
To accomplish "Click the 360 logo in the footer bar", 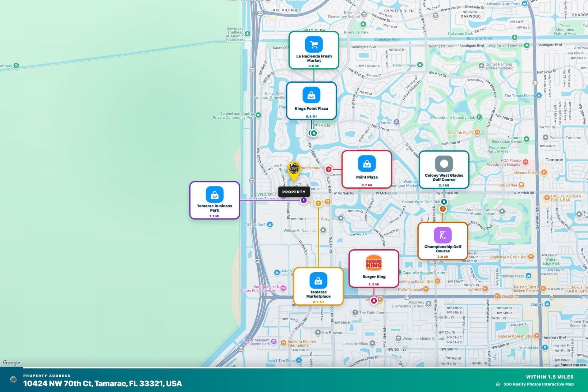I will (13, 380).
